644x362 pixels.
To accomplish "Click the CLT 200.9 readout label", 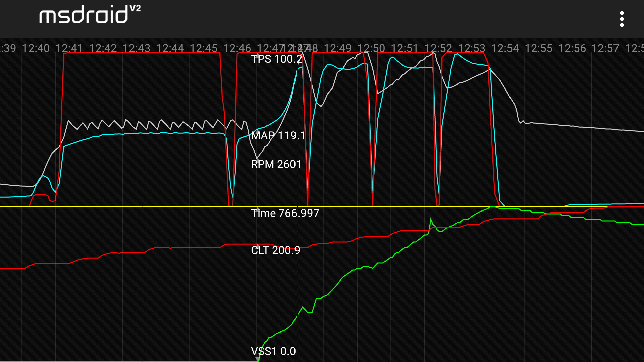I will pos(275,250).
